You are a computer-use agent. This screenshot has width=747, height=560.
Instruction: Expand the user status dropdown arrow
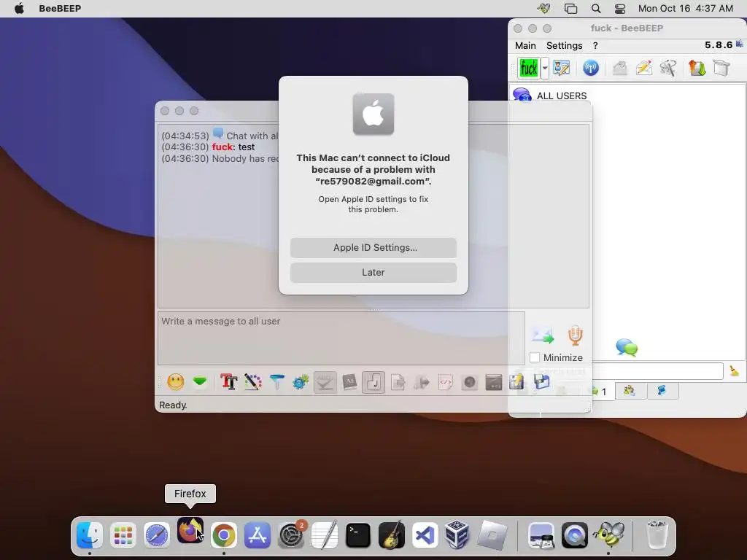coord(544,68)
